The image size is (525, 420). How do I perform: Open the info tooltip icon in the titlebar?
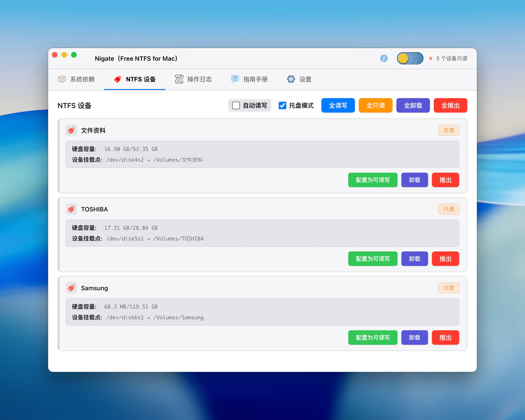[x=384, y=58]
